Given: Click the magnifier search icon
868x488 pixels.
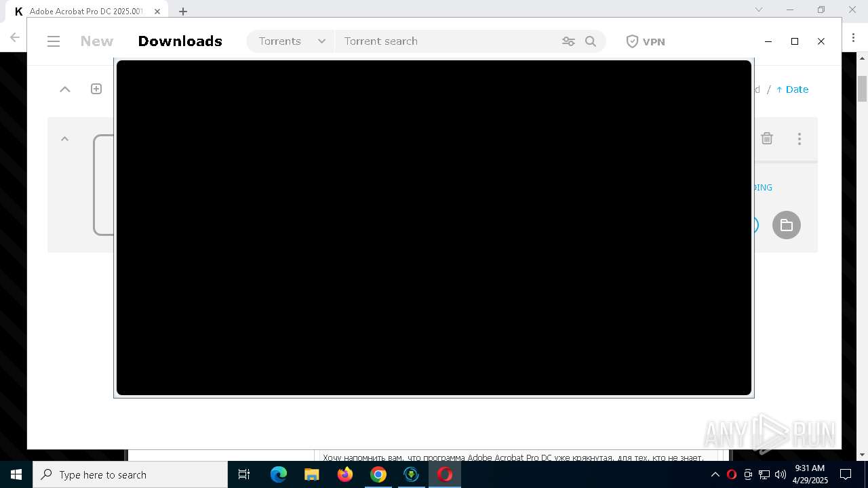Looking at the screenshot, I should pos(591,41).
